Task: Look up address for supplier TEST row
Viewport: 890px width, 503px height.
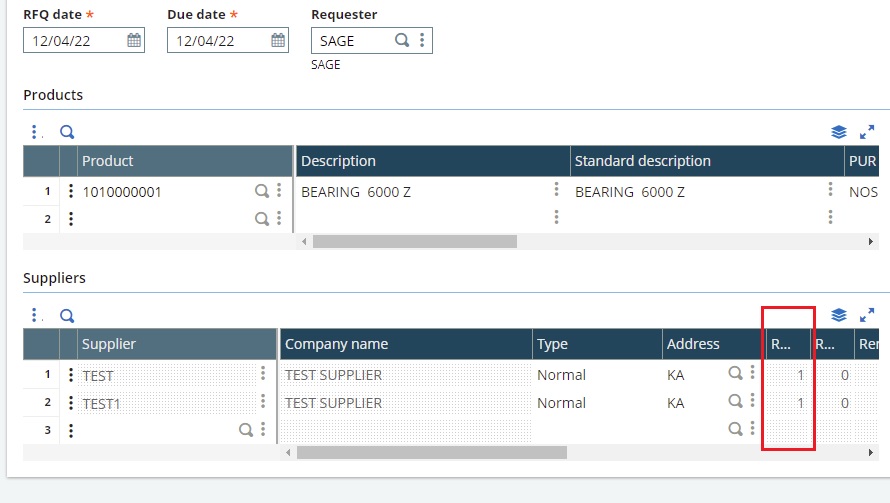Action: coord(735,373)
